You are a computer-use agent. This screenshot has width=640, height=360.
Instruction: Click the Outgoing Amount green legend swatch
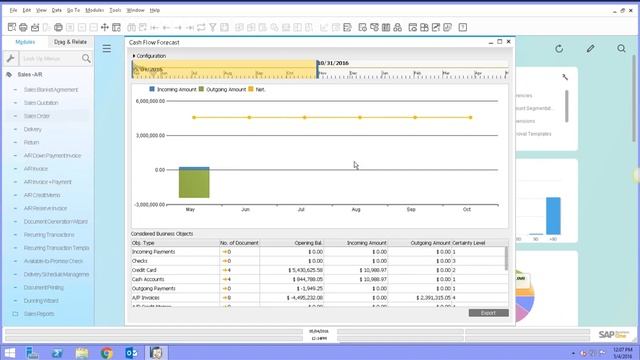(201, 89)
